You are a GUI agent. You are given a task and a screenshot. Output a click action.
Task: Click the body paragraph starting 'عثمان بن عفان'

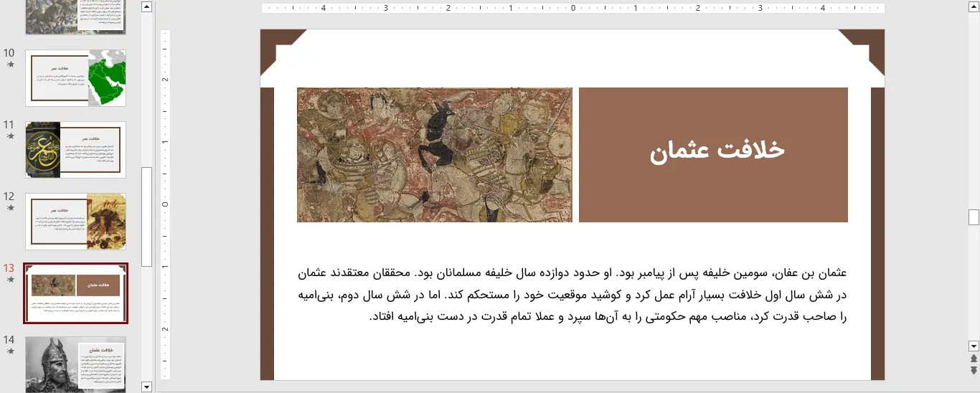point(572,294)
